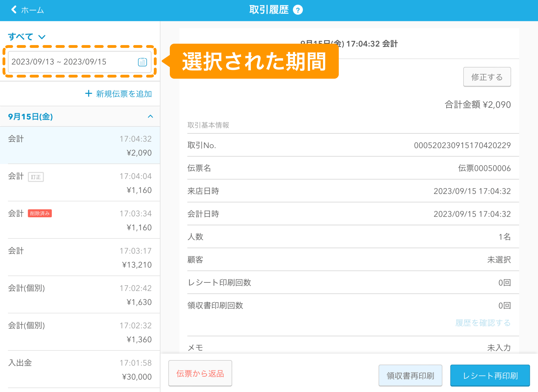The width and height of the screenshot is (538, 392).
Task: Select the ¥13,210 transaction entry
Action: (80, 257)
